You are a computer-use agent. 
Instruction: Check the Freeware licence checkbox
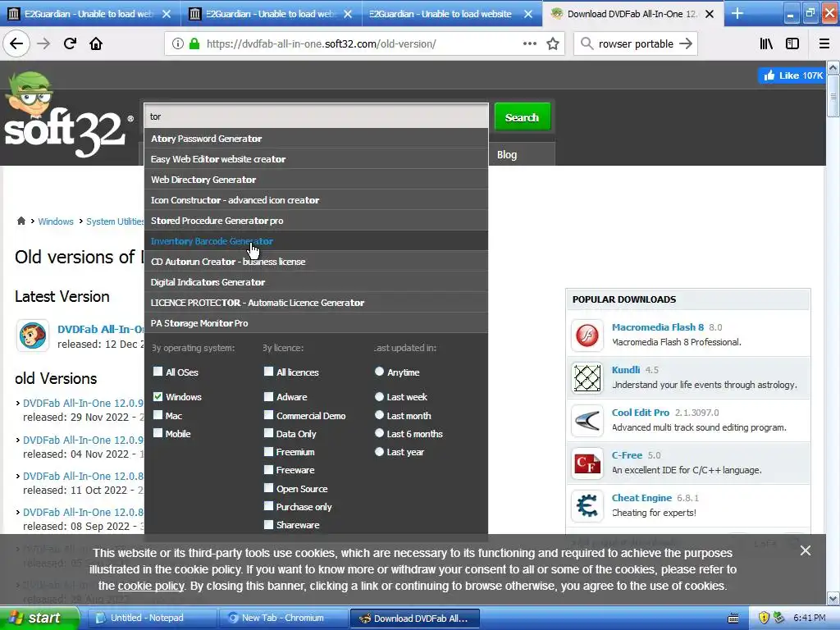coord(269,469)
